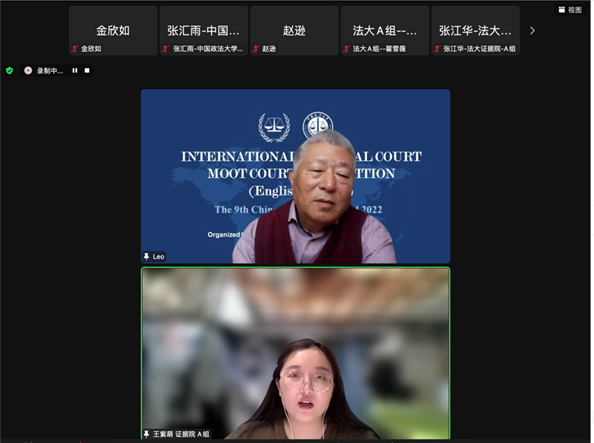Click the green encryption shield icon
594x443 pixels.
[9, 70]
